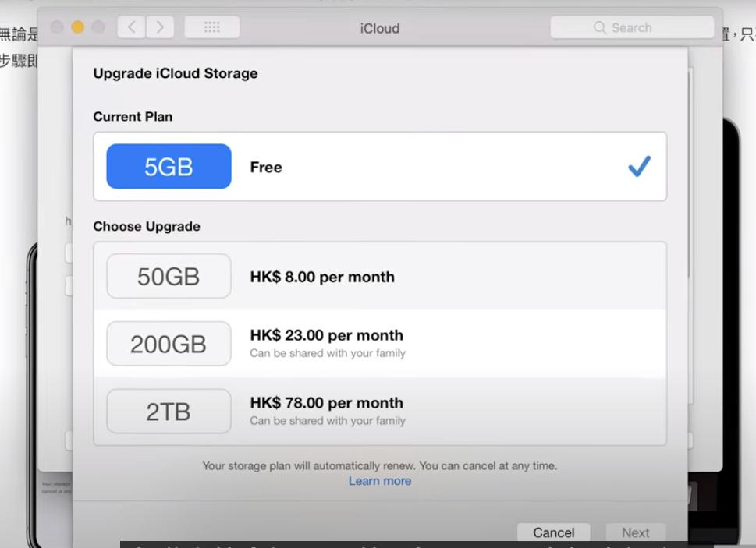Cancel the storage upgrade dialog
Image resolution: width=756 pixels, height=548 pixels.
coord(553,532)
